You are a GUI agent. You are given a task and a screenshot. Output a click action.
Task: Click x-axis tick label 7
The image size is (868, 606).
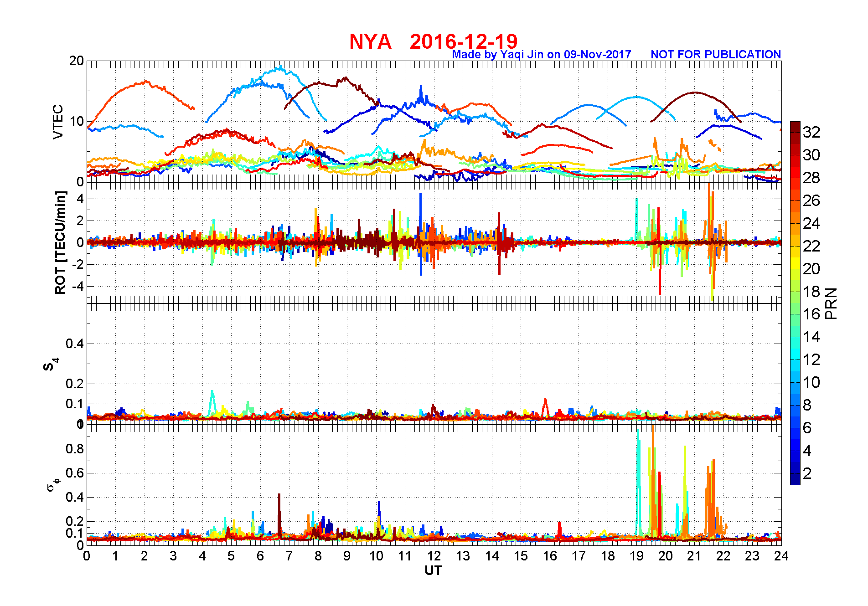[x=289, y=556]
